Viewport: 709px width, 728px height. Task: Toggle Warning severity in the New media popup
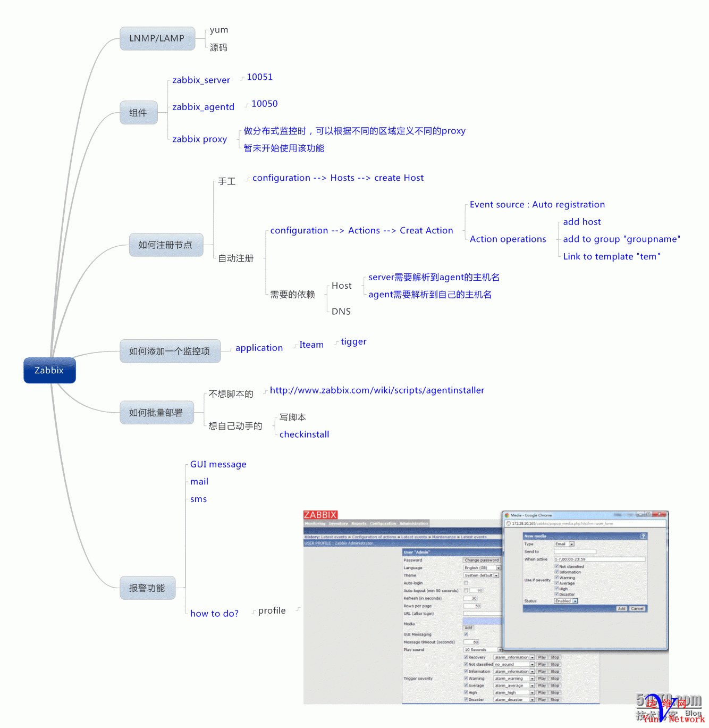point(556,578)
